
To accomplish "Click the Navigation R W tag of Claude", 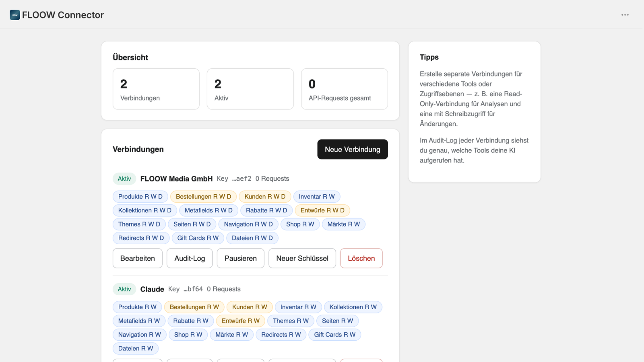I will [x=140, y=335].
